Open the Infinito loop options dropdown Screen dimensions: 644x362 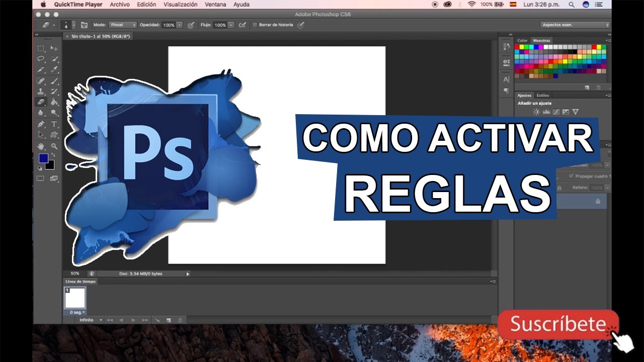click(91, 320)
